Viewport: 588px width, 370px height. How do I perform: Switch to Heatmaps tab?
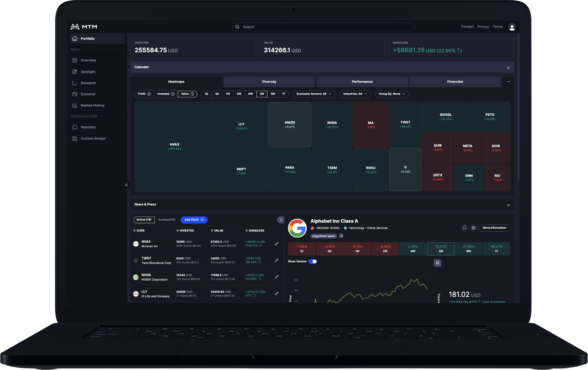[x=176, y=82]
